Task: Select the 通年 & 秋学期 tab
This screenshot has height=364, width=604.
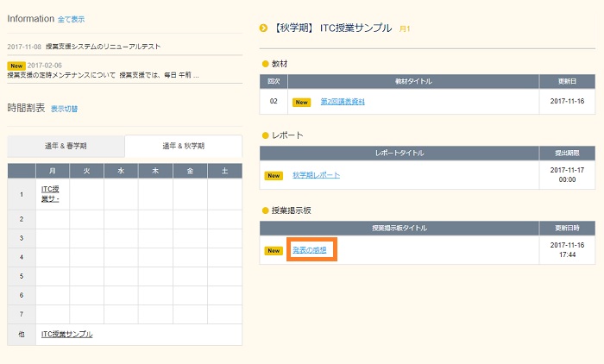Action: tap(183, 146)
